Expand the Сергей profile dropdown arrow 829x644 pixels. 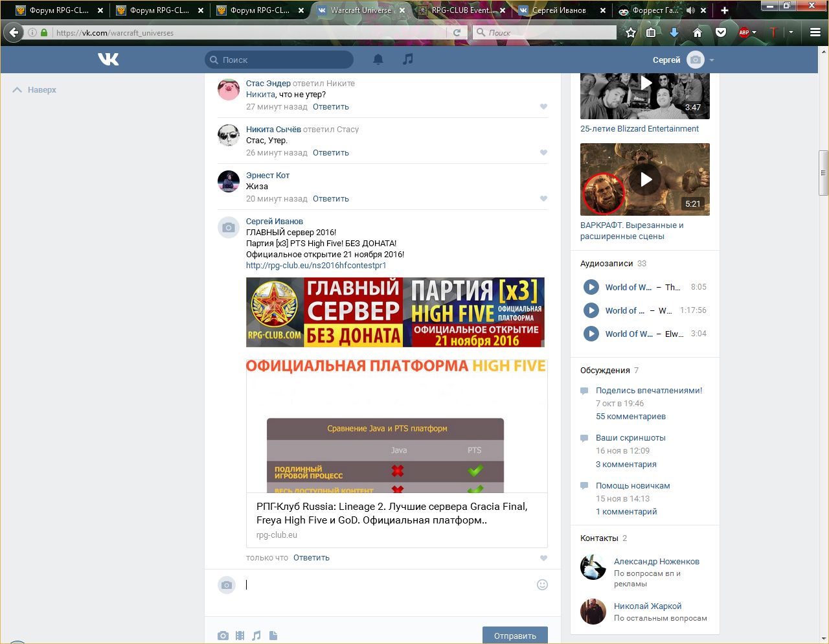pos(712,60)
